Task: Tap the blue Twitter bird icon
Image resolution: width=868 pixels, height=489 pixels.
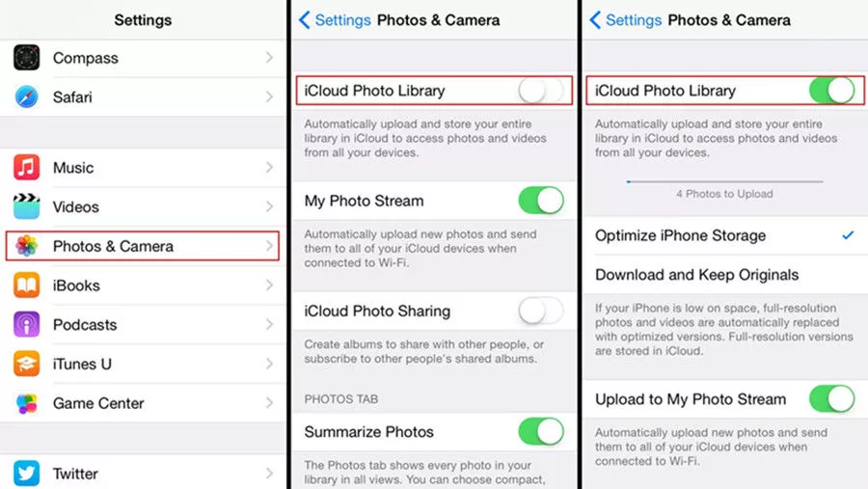Action: click(x=27, y=474)
